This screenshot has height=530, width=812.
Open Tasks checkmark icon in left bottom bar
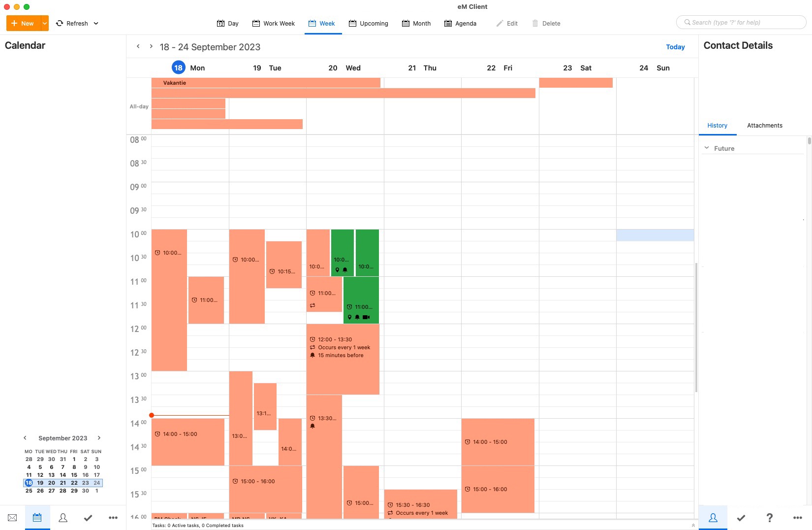coord(88,518)
